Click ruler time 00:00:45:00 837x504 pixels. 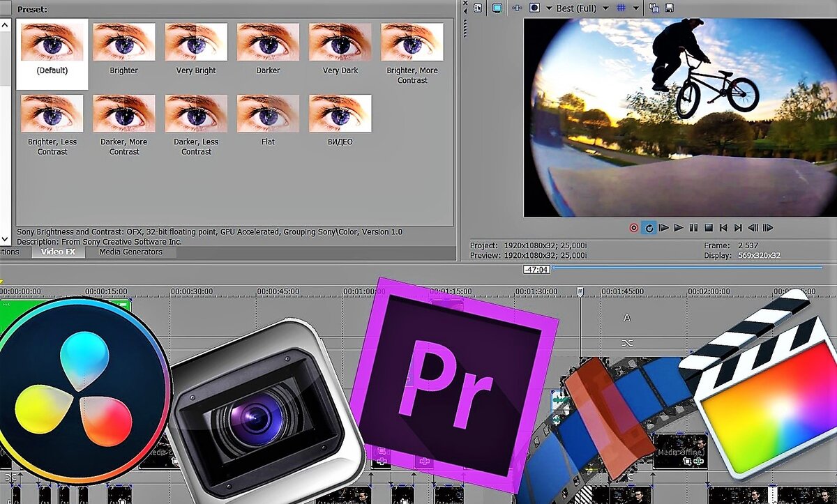tap(278, 291)
